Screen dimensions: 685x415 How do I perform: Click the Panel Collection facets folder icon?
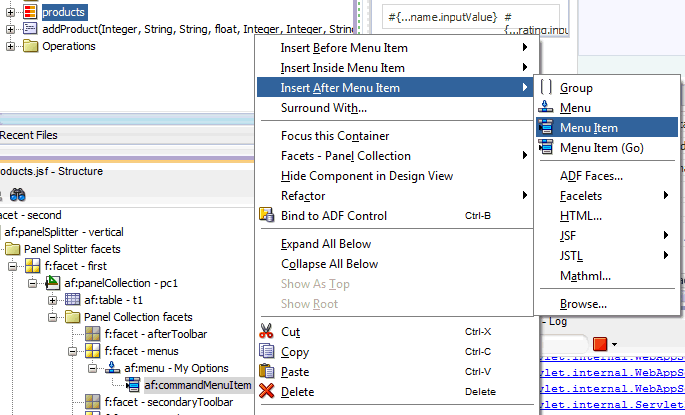[73, 317]
